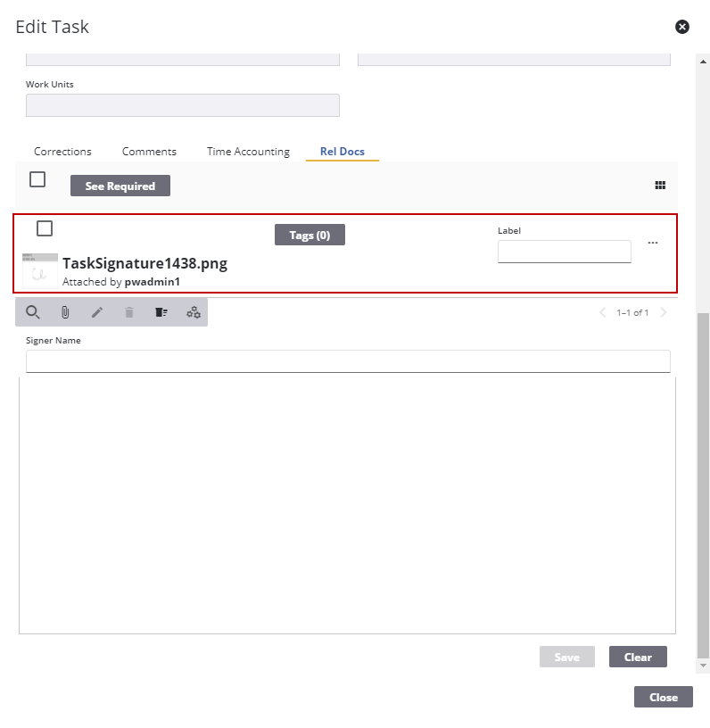Toggle the select-all checkbox beside See Required

pyautogui.click(x=37, y=179)
